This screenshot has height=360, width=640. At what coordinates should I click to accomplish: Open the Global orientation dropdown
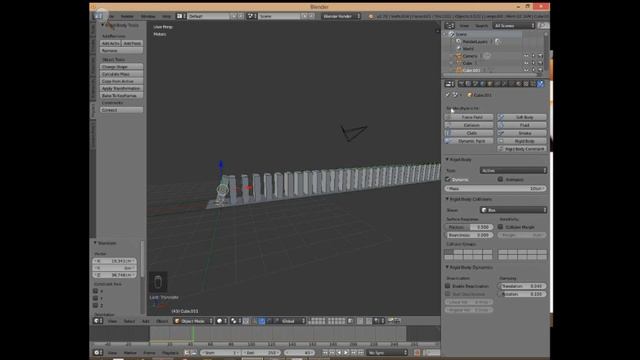click(x=292, y=321)
